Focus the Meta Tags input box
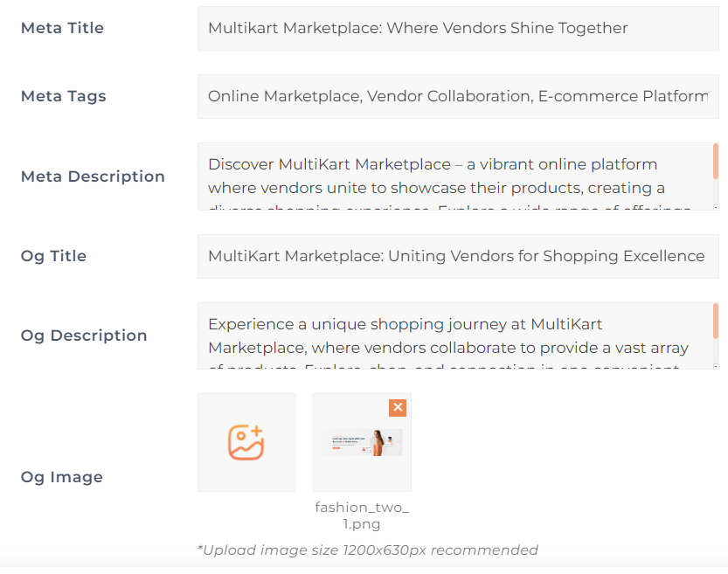 click(x=458, y=96)
